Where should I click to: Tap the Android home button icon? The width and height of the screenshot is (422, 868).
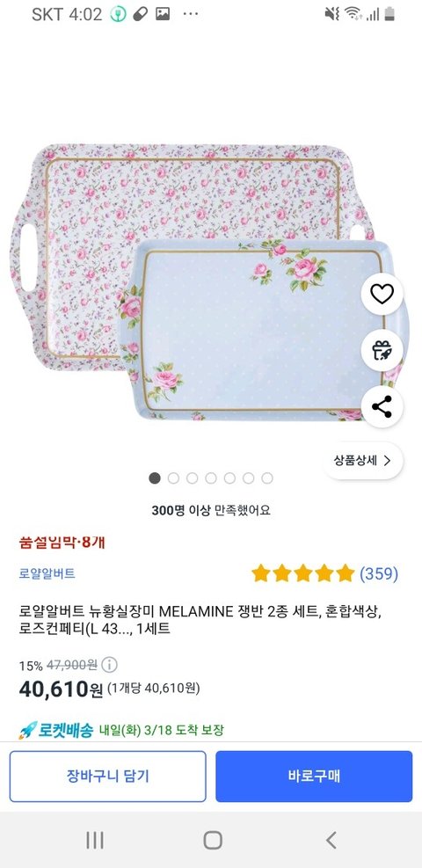(213, 841)
